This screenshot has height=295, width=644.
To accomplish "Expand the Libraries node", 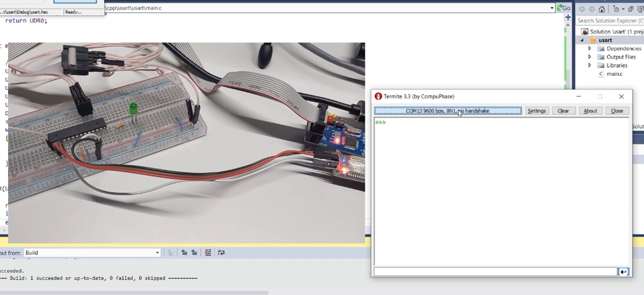I will click(590, 65).
